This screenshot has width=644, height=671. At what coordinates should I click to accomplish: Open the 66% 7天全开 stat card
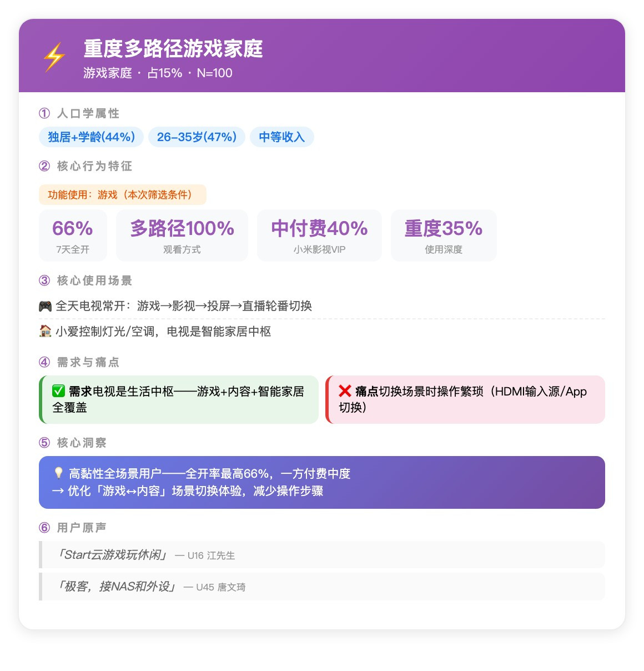(72, 236)
